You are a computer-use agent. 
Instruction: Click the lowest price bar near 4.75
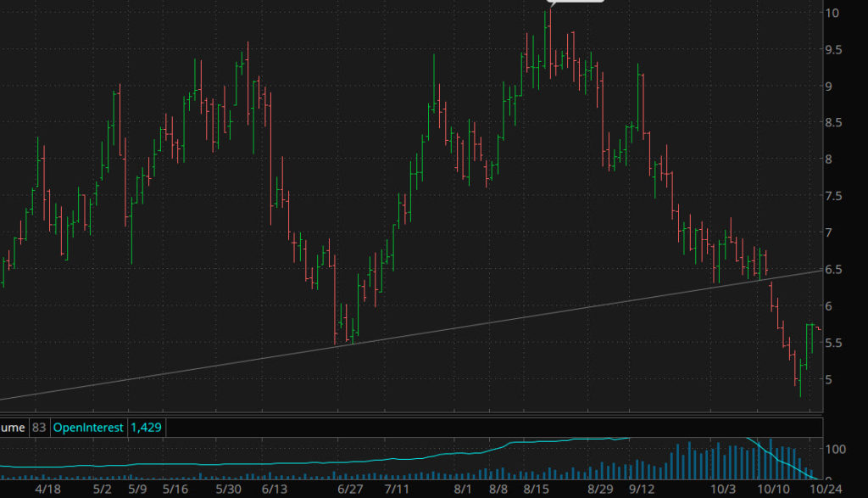[799, 380]
